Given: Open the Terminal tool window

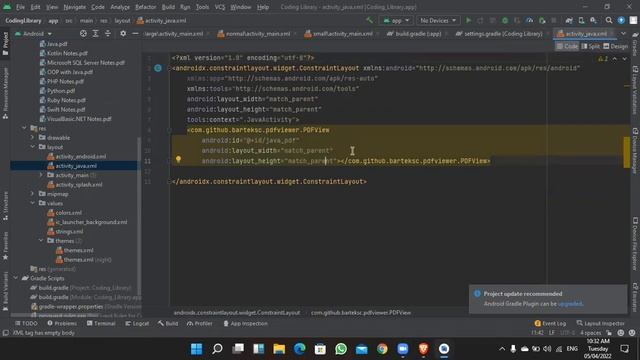Looking at the screenshot, I should [101, 323].
